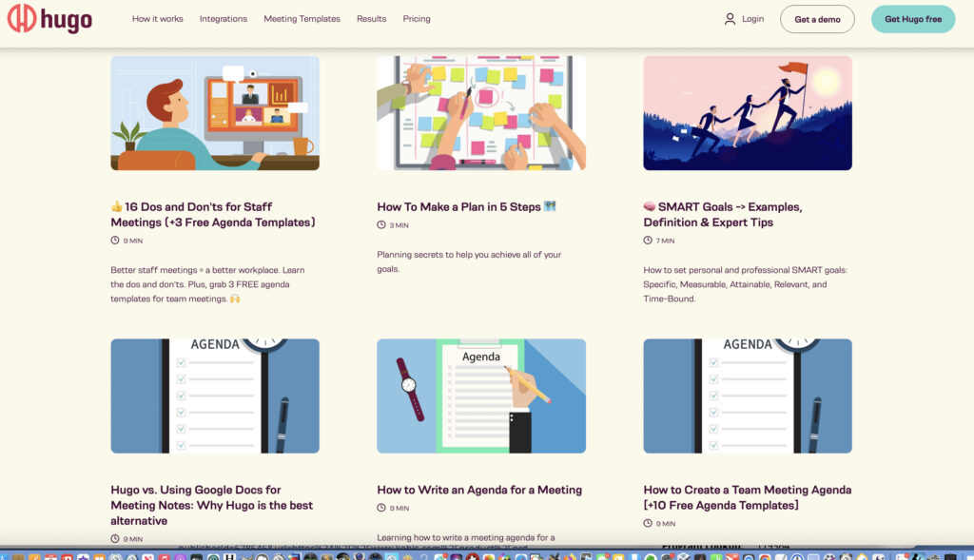The width and height of the screenshot is (974, 560).
Task: Click the clock icon next to 7 MIN
Action: pyautogui.click(x=648, y=241)
